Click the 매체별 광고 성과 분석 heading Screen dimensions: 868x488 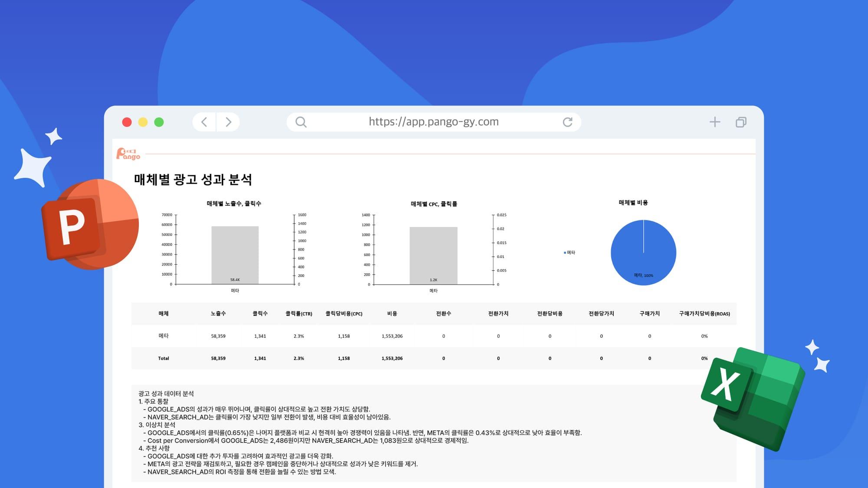(x=193, y=180)
